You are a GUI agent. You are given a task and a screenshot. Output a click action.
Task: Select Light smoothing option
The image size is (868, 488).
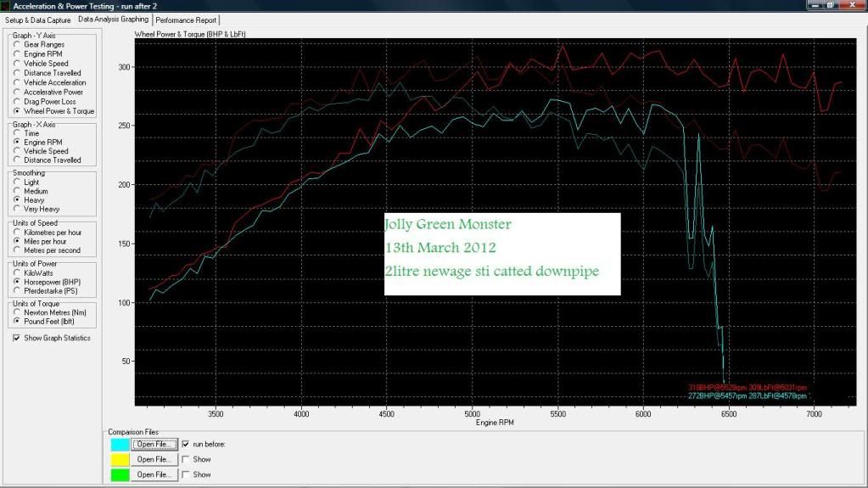tap(18, 182)
